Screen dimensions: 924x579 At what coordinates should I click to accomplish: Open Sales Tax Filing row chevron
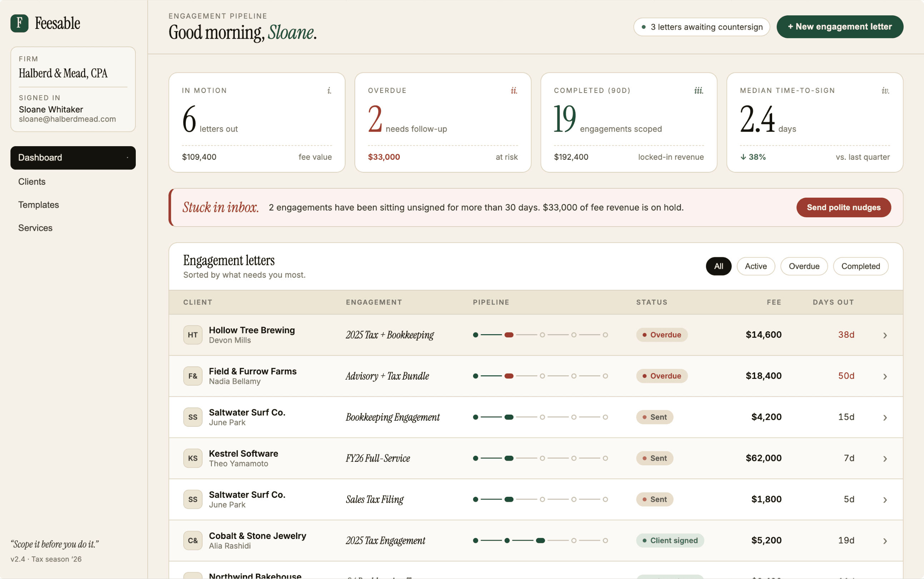pos(885,500)
